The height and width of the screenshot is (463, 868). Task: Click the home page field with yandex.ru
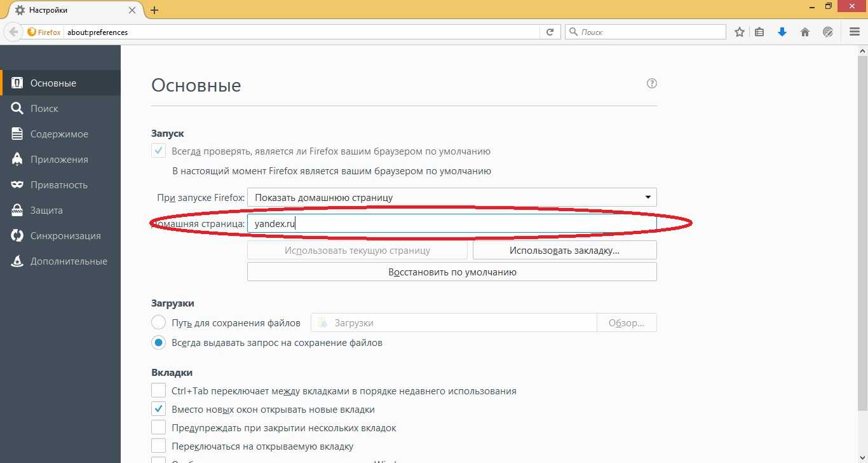pos(451,224)
